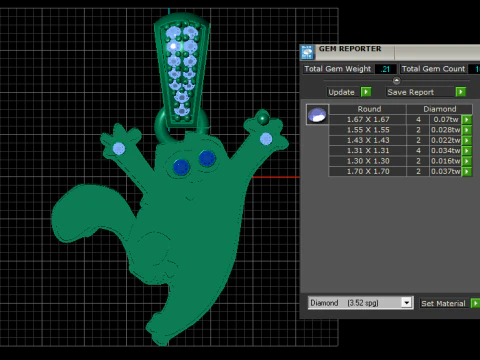The width and height of the screenshot is (480, 360).
Task: Click the Total Gem Weight value field
Action: pos(386,69)
